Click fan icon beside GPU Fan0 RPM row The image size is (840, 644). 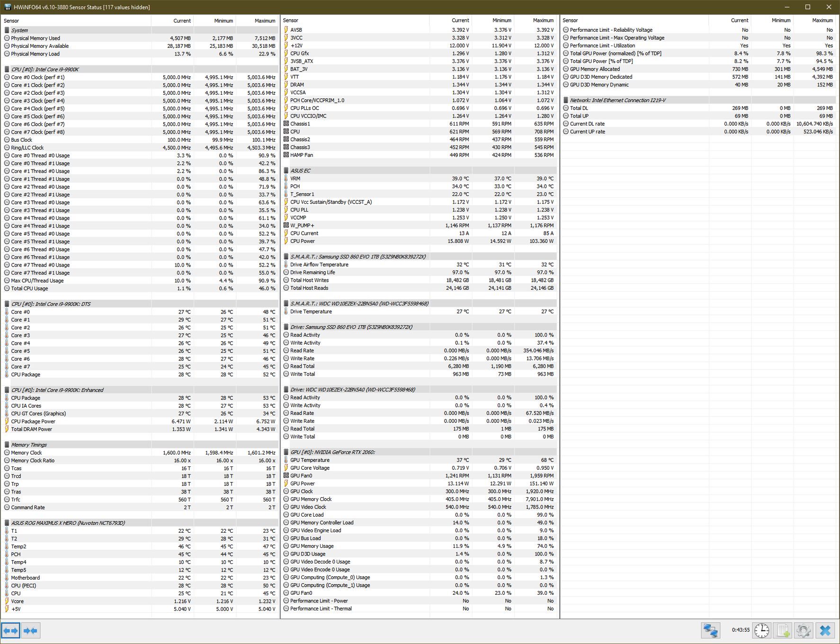tap(286, 475)
